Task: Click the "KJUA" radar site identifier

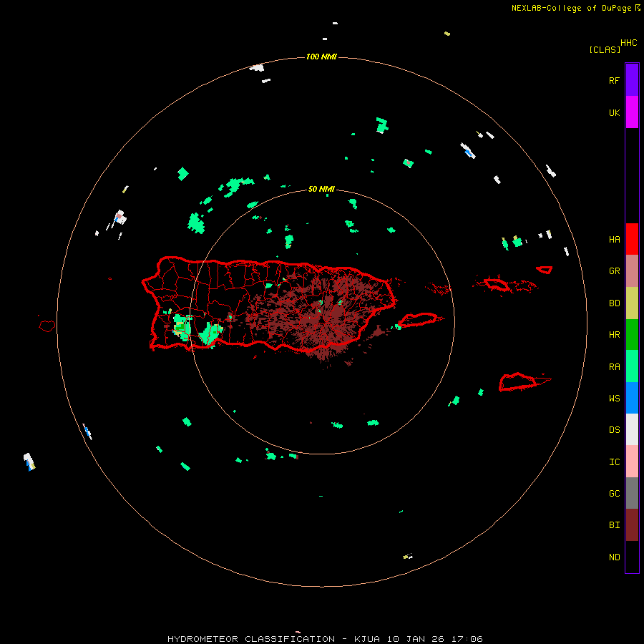Action: tap(367, 639)
